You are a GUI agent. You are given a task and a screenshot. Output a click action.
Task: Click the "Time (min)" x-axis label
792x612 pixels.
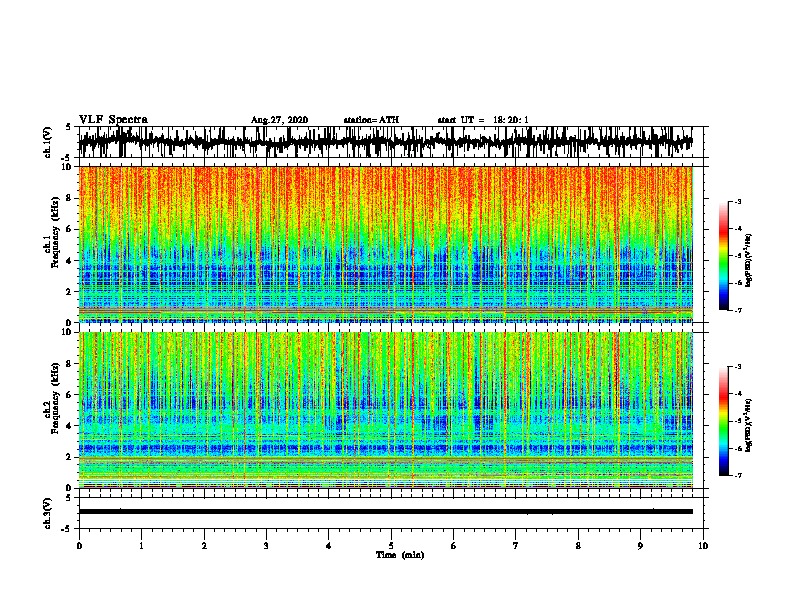pyautogui.click(x=400, y=555)
